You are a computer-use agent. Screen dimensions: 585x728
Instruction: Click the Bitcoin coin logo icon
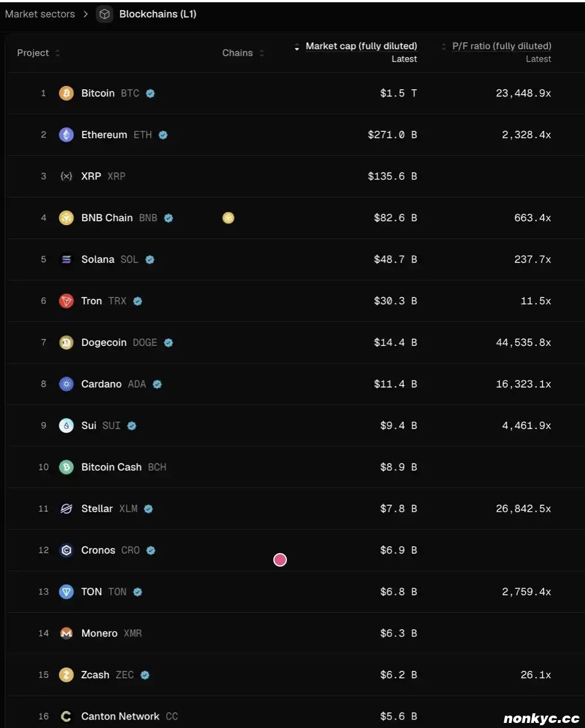[66, 93]
